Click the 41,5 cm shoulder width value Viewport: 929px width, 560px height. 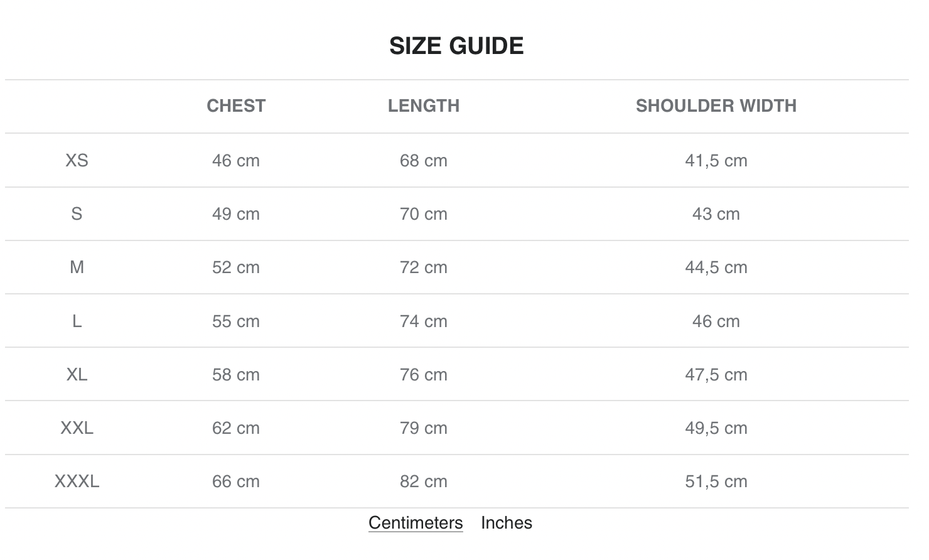[716, 161]
